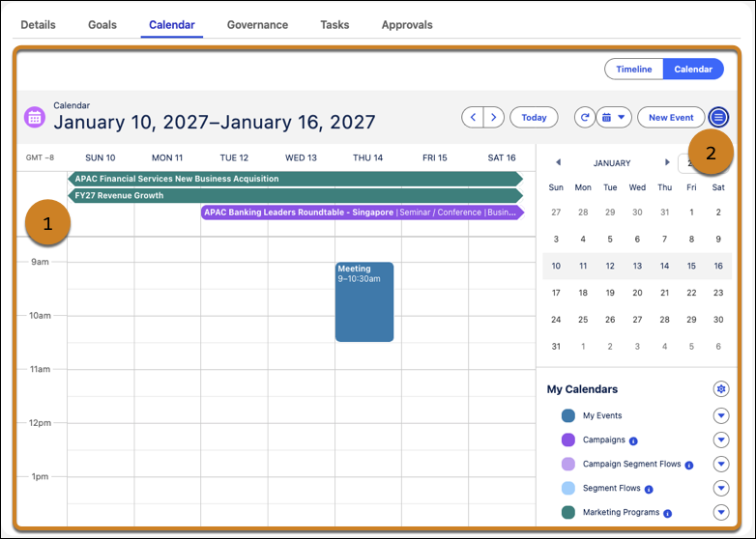This screenshot has width=756, height=539.
Task: Click the JANUARY month label
Action: (612, 163)
